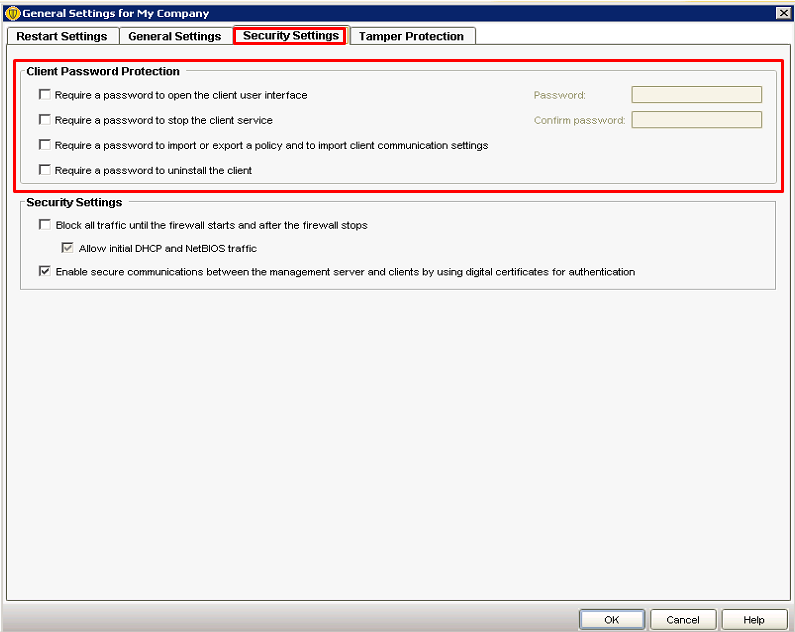Click Cancel to discard changes
The width and height of the screenshot is (795, 632).
tap(683, 620)
